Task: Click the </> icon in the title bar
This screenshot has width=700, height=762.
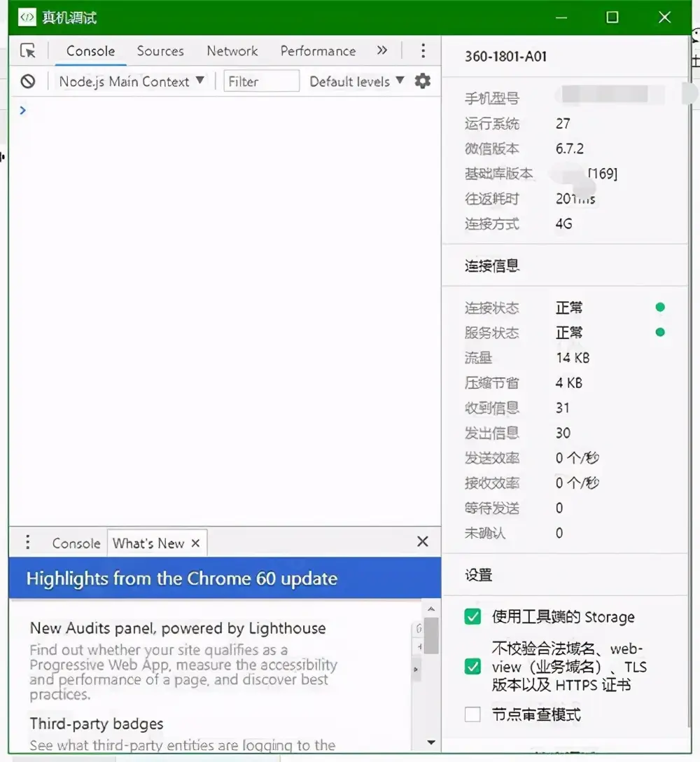Action: (27, 15)
